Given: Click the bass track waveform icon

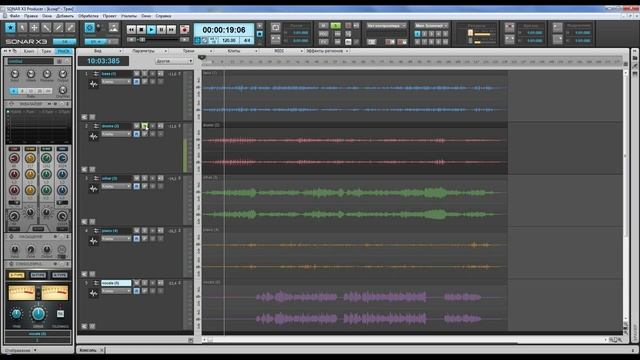Looking at the screenshot, I should coord(93,84).
